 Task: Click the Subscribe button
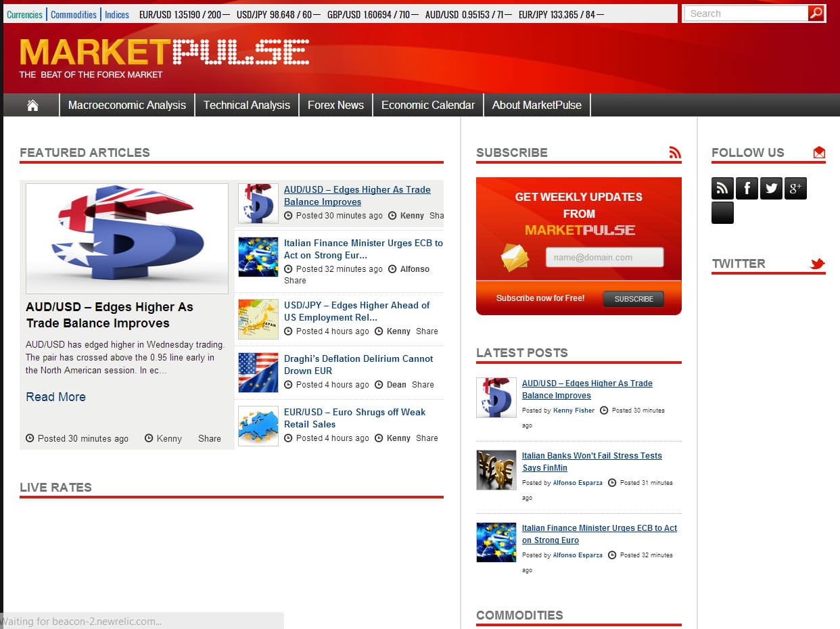(634, 299)
